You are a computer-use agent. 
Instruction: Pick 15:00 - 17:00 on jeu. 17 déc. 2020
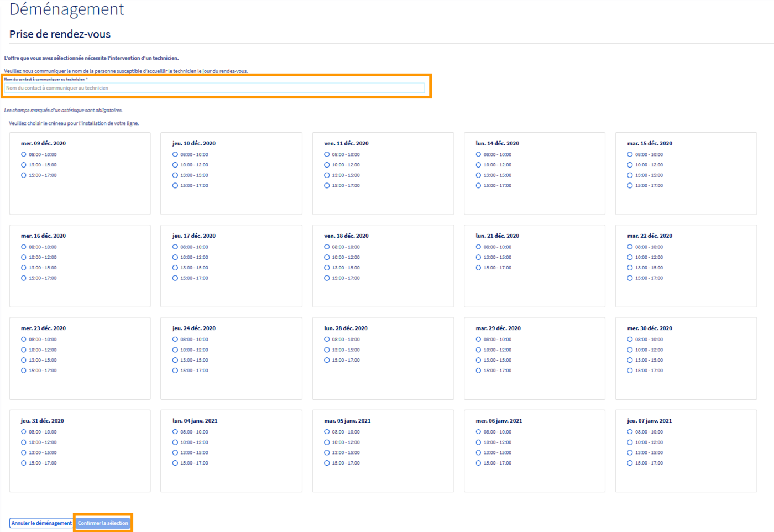(175, 278)
